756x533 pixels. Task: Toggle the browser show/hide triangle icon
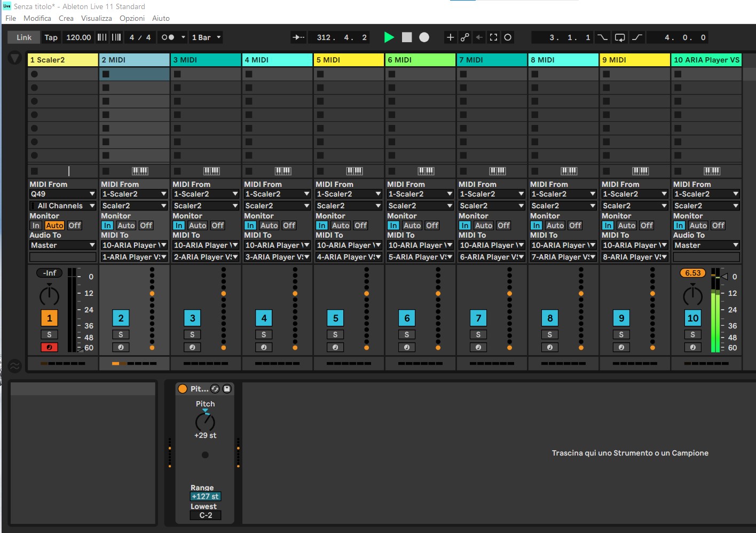[x=15, y=58]
